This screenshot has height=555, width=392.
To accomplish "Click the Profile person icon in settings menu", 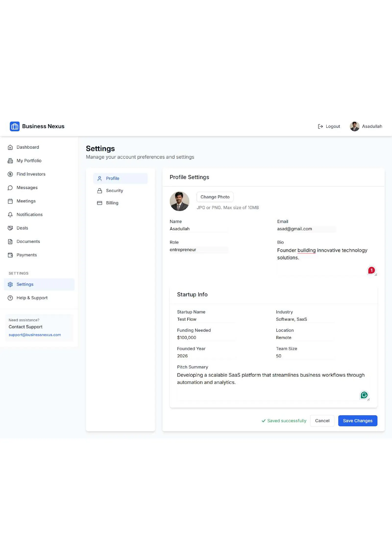I will 100,179.
